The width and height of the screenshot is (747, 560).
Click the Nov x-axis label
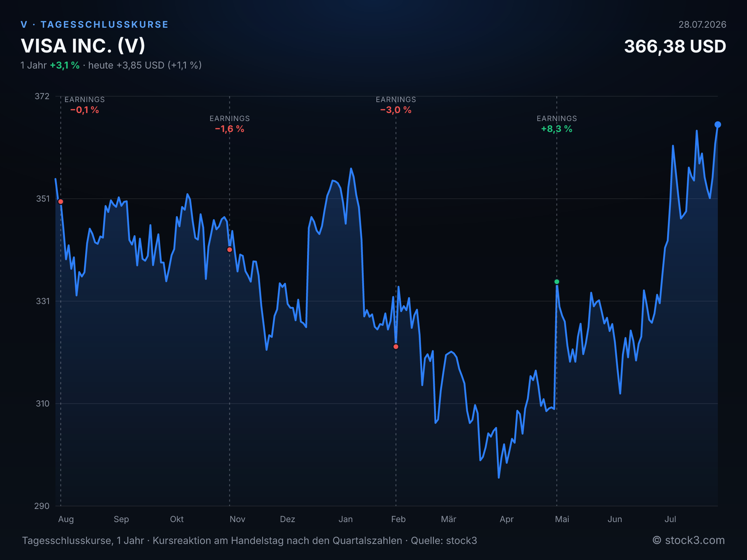237,519
